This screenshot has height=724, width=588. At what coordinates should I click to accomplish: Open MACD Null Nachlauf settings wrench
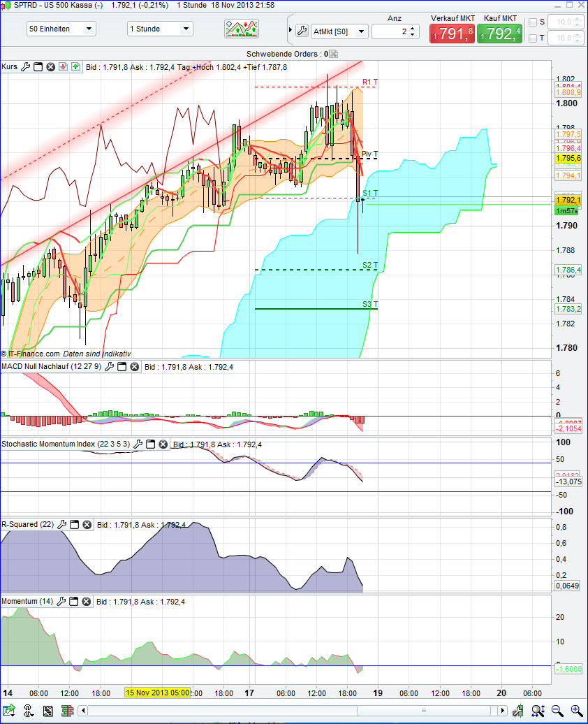(x=108, y=367)
